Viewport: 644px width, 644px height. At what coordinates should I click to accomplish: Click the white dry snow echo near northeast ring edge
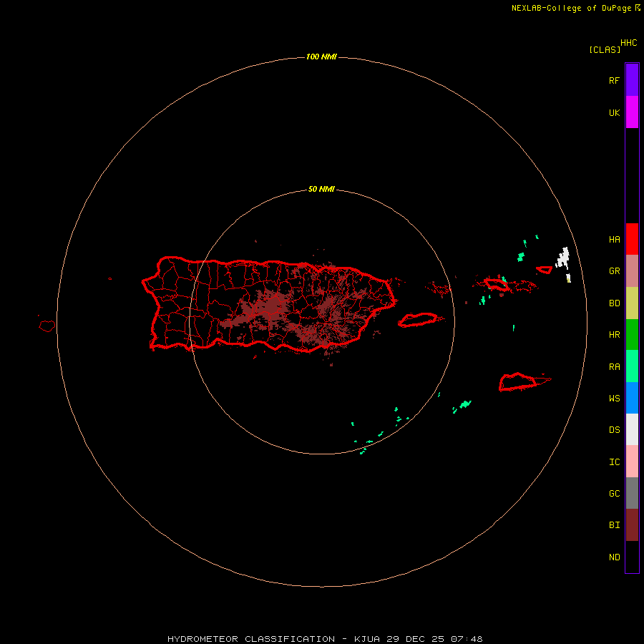click(563, 258)
